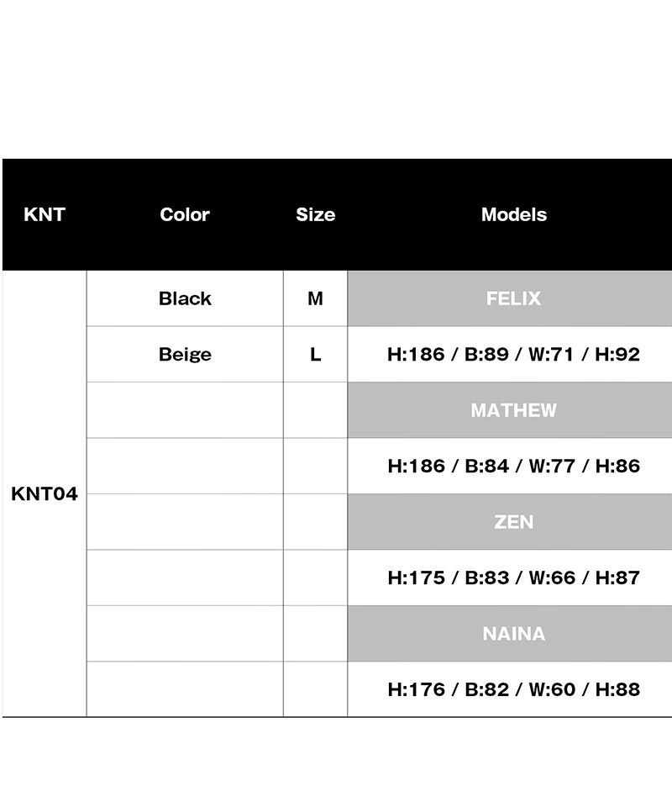Select measurements H:176 / B:82 / W:60 / H:88

513,689
